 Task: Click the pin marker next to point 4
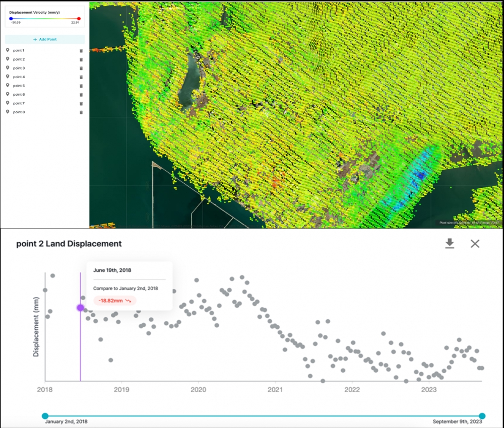(x=8, y=77)
